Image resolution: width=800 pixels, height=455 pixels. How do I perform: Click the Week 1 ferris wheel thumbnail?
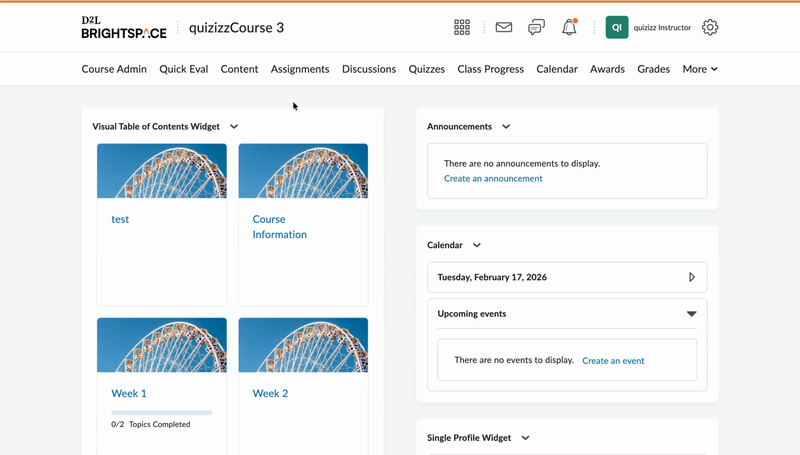(162, 345)
